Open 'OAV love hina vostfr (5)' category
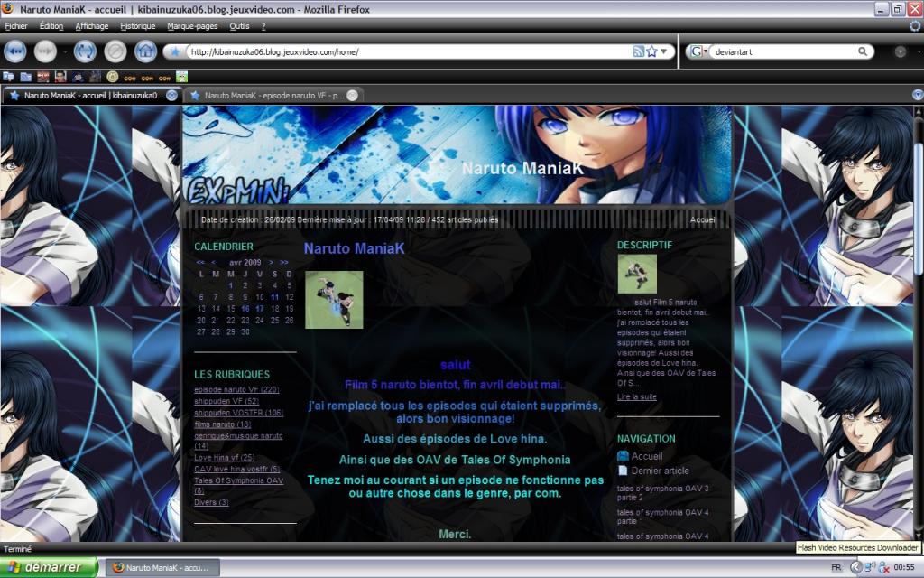Screen dimensions: 924x578 pos(237,469)
